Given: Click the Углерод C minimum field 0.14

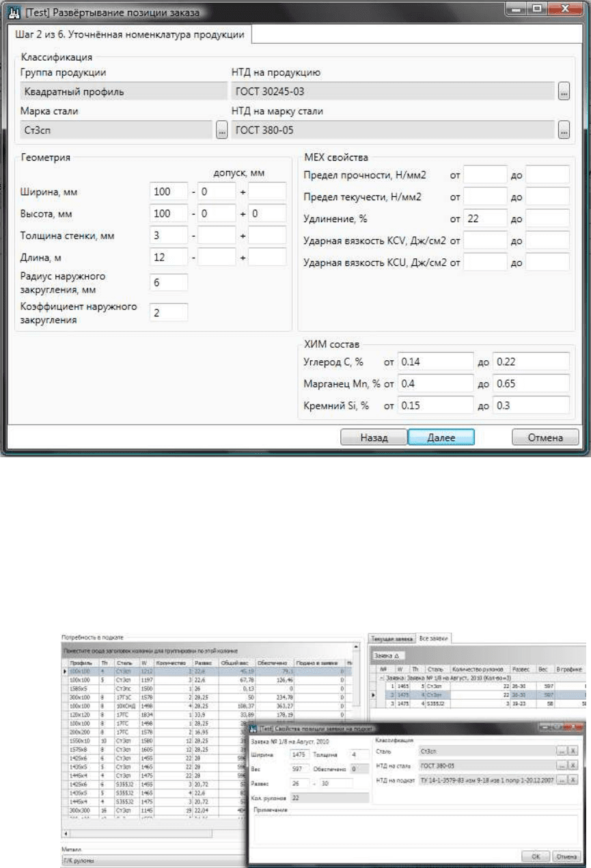Looking at the screenshot, I should pos(436,362).
